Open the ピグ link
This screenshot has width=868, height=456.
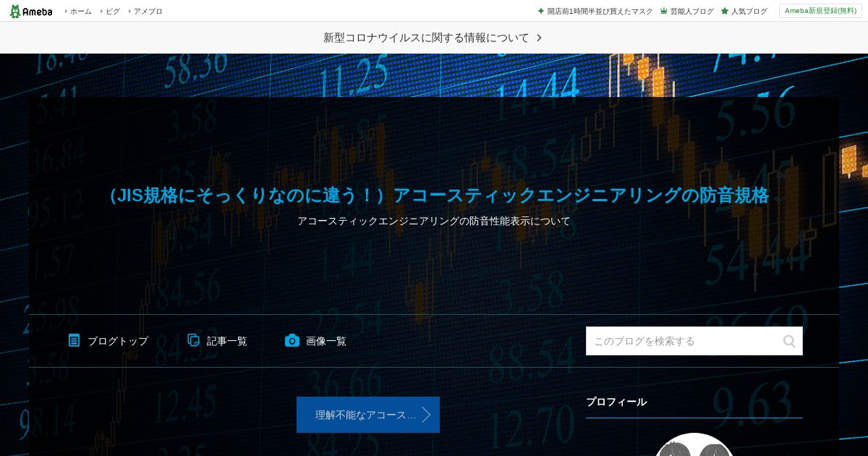pos(113,11)
